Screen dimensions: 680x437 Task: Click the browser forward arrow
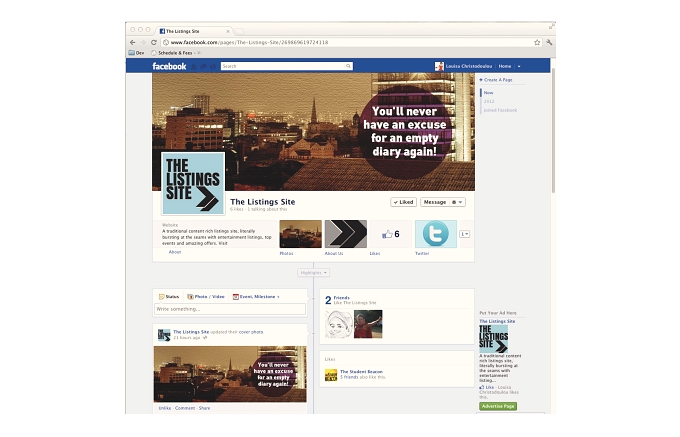coord(143,42)
